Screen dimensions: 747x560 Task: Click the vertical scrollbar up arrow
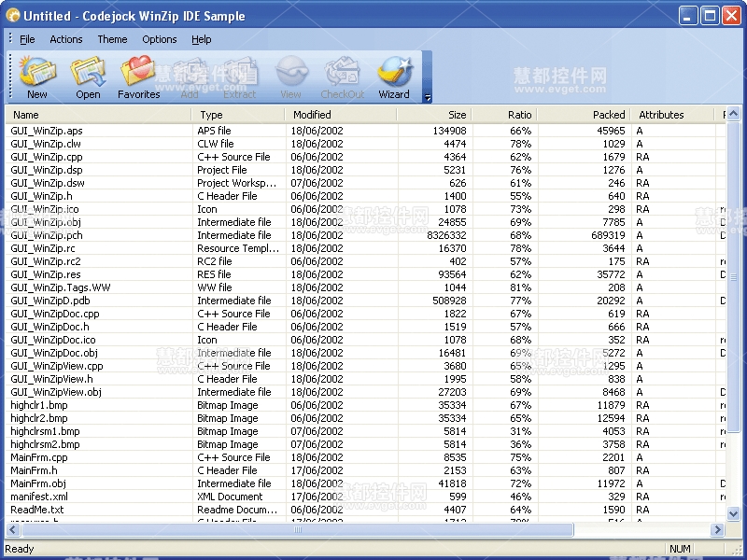click(733, 114)
